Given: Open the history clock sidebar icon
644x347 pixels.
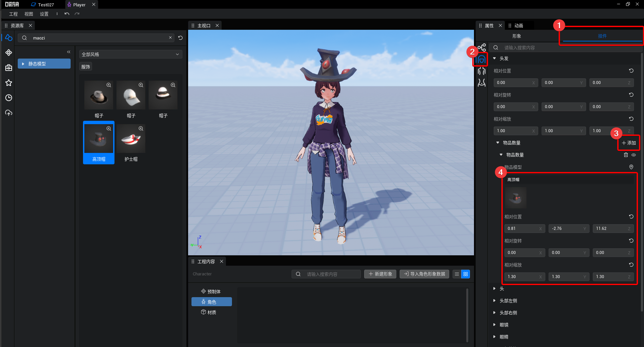Looking at the screenshot, I should point(9,98).
